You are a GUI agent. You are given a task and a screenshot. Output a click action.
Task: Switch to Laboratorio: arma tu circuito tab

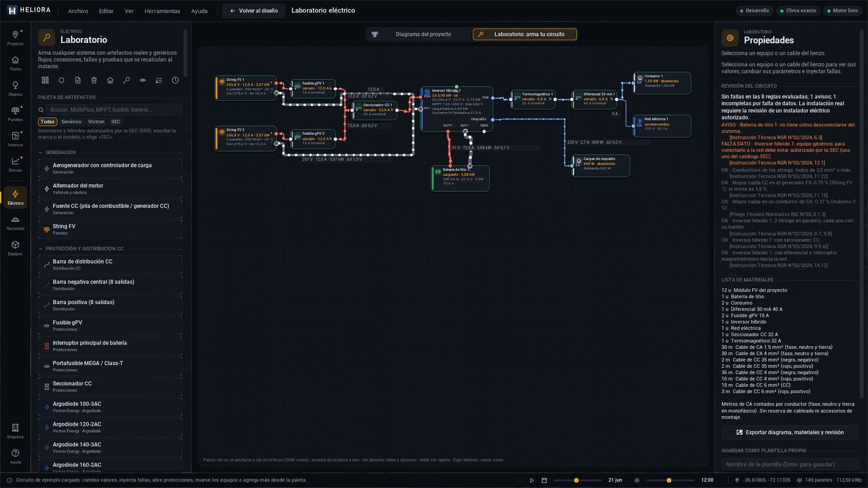524,34
